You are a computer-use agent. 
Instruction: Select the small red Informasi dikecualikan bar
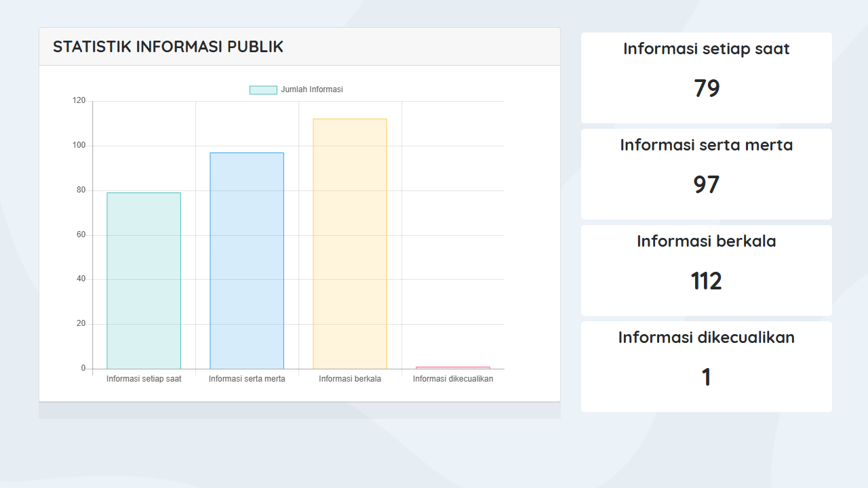(x=453, y=367)
